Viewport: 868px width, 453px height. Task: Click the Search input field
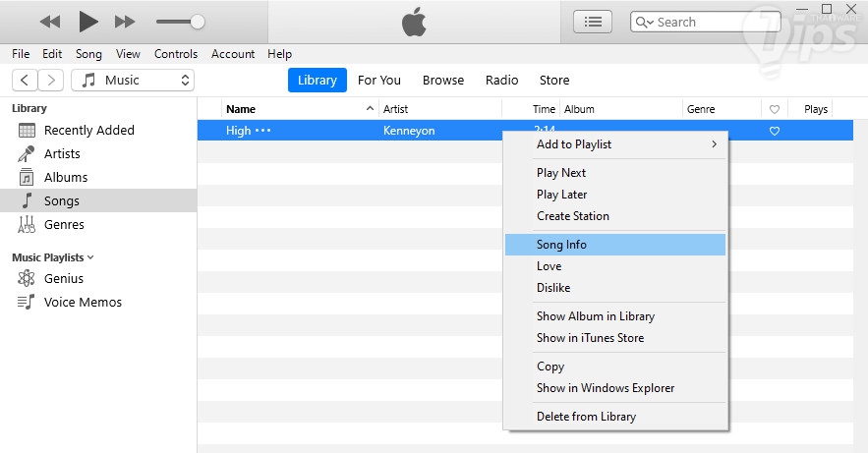click(705, 23)
